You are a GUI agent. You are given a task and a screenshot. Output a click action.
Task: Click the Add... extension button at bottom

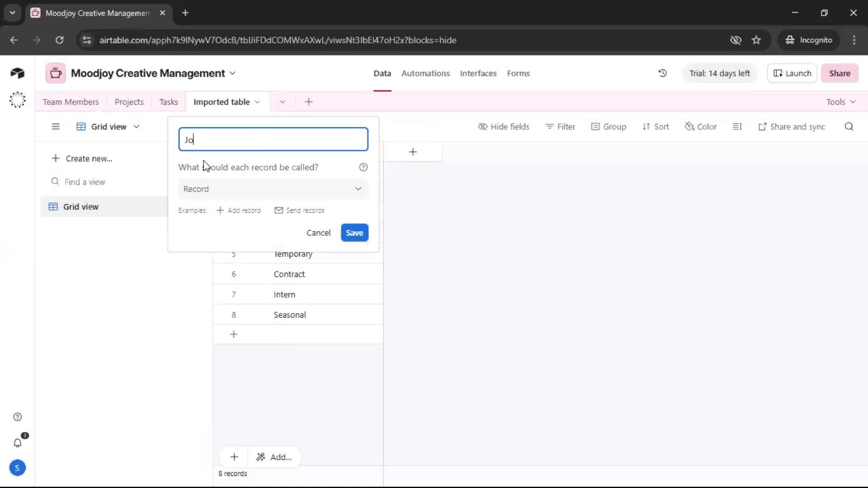(274, 457)
